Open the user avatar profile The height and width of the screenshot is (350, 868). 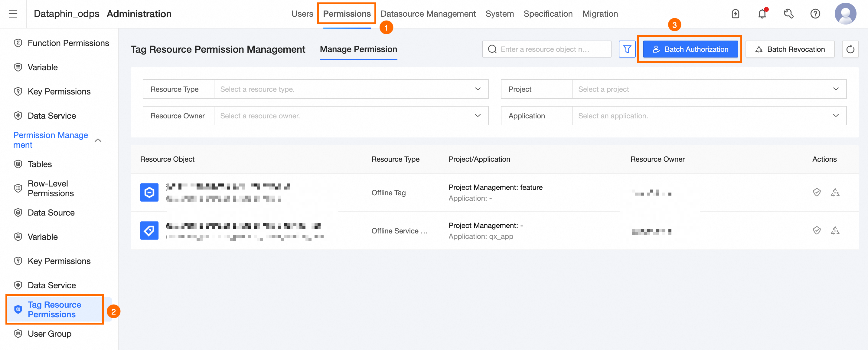tap(845, 14)
